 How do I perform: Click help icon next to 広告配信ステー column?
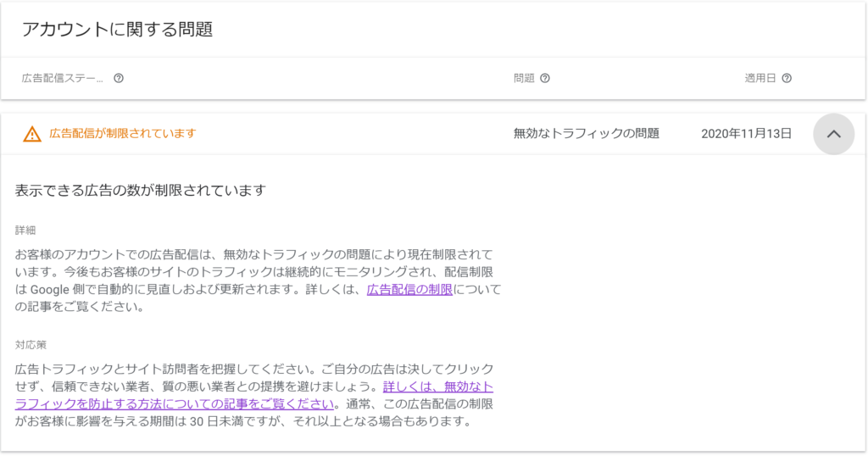click(x=119, y=78)
